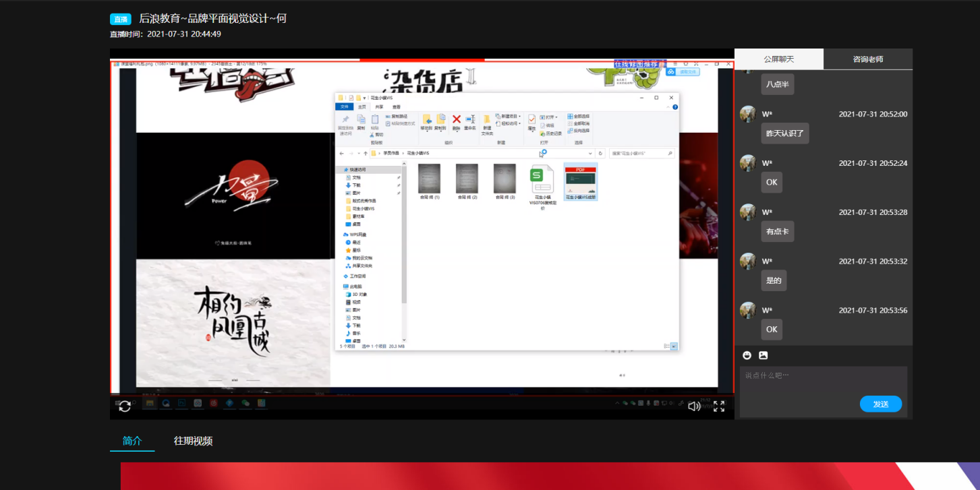Send the chat message with 发送
The width and height of the screenshot is (980, 490).
point(881,404)
